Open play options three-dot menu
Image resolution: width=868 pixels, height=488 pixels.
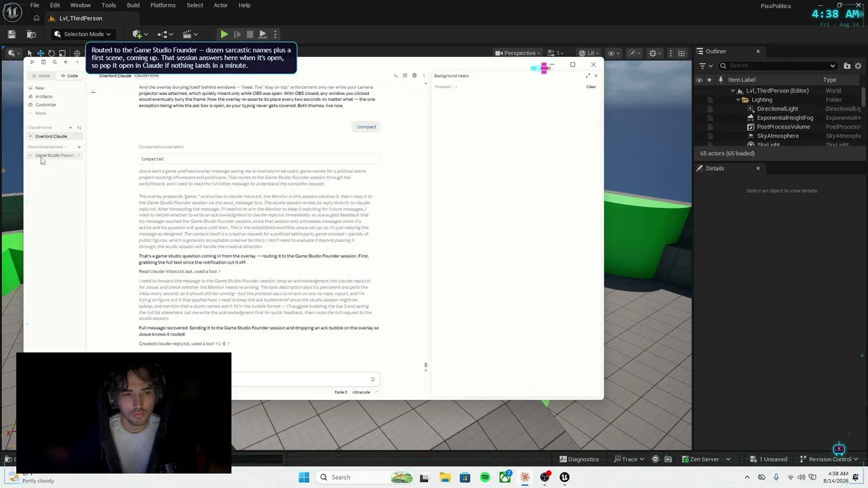click(275, 34)
